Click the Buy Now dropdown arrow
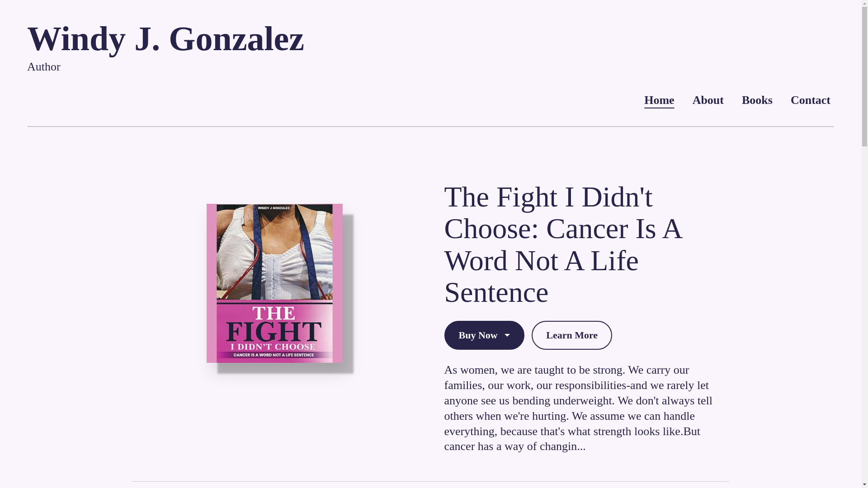Image resolution: width=868 pixels, height=488 pixels. click(507, 335)
